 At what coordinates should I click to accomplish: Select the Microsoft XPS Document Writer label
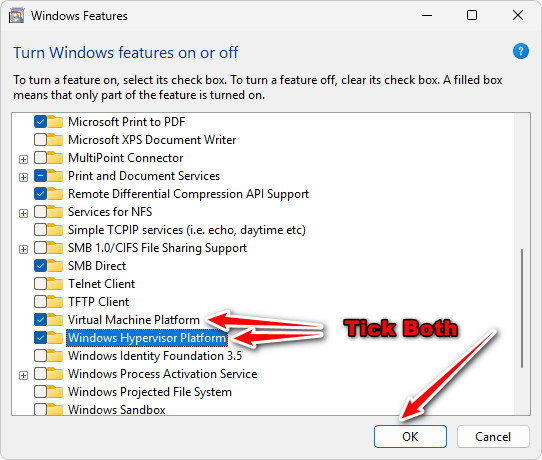(x=152, y=140)
